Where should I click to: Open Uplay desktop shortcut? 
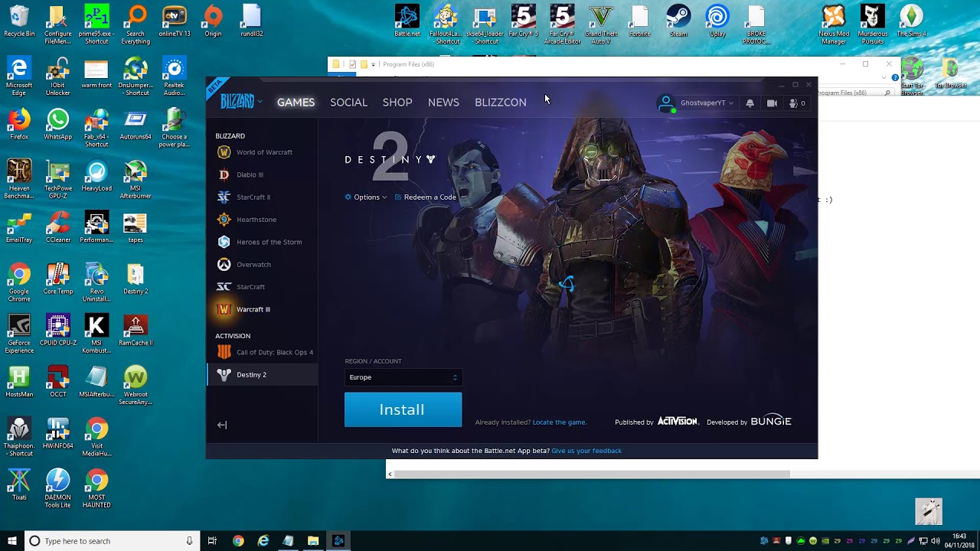click(717, 21)
